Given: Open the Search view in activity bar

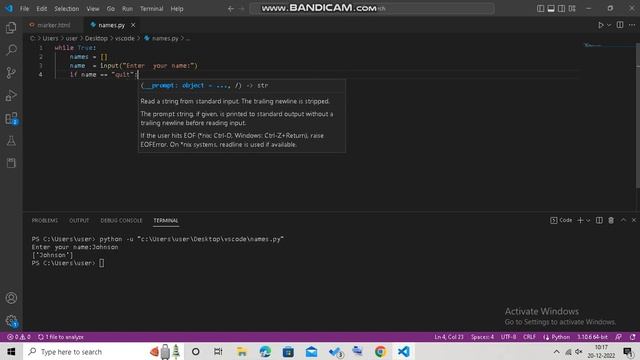Looking at the screenshot, I should [11, 50].
